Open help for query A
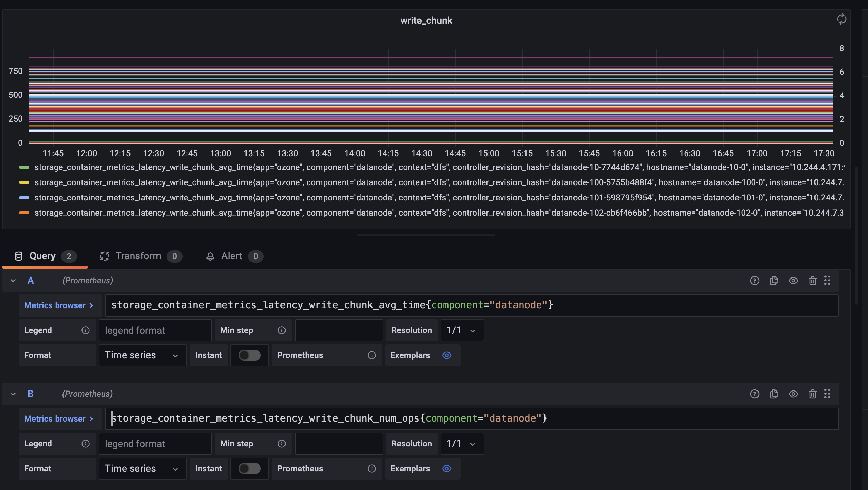 pyautogui.click(x=754, y=281)
